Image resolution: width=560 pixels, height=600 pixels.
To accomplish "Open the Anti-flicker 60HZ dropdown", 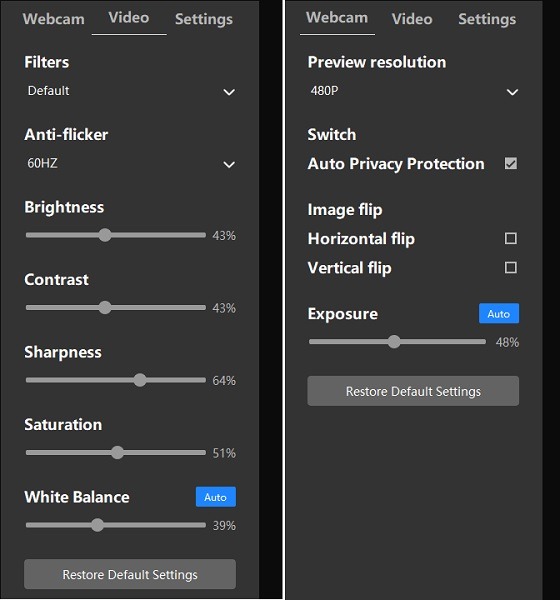I will [130, 164].
